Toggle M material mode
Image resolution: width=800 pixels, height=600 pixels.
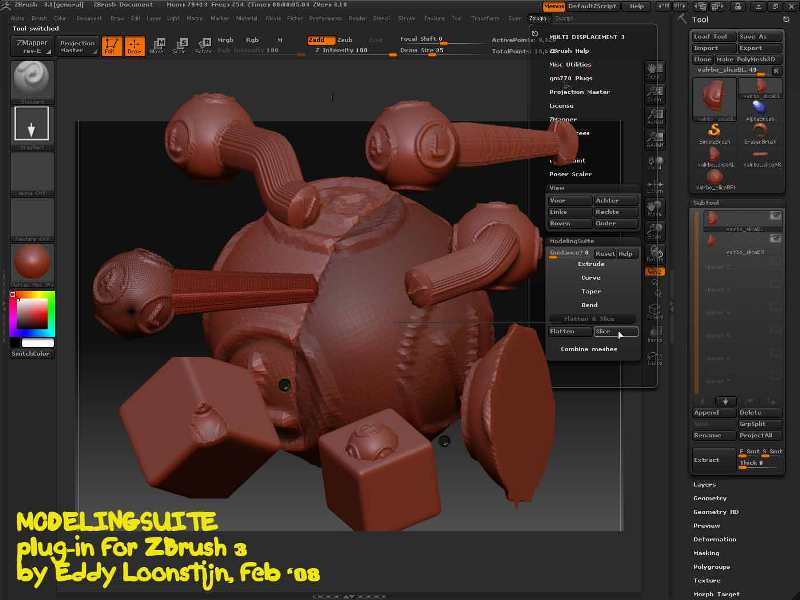280,40
